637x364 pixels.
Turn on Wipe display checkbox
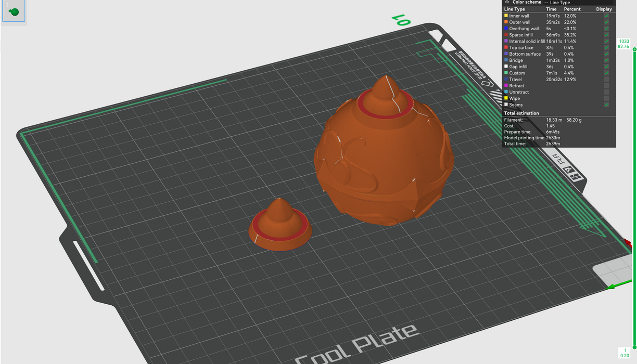click(606, 98)
